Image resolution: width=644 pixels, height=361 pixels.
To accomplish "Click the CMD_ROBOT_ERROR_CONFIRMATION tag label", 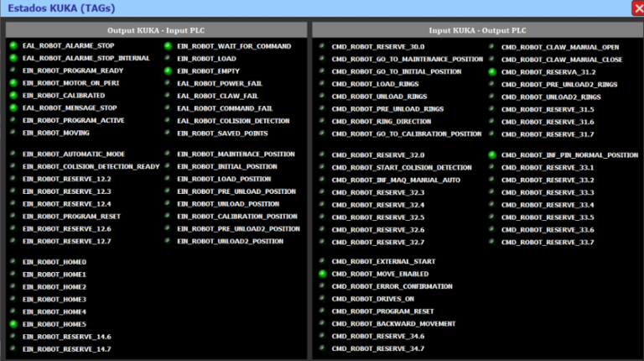I will (390, 286).
